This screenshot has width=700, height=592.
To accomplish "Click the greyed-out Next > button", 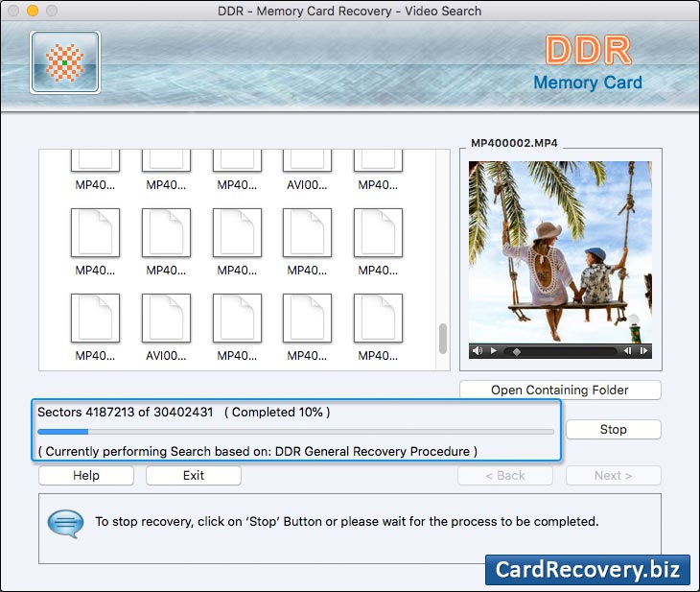I will (614, 475).
